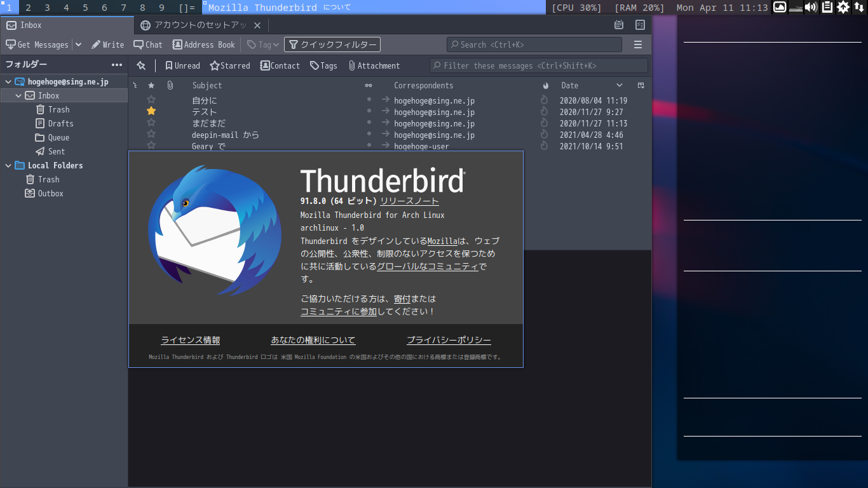This screenshot has height=488, width=868.
Task: Select Local Folders
Action: coord(55,165)
